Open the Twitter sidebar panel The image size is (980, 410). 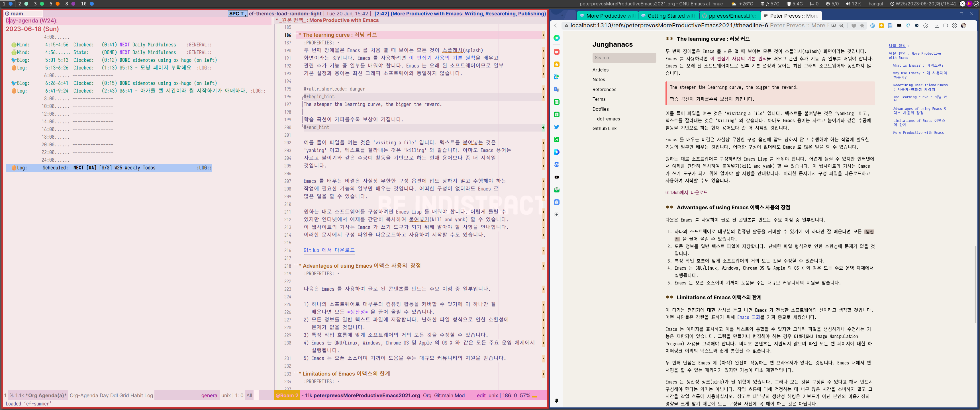pyautogui.click(x=557, y=127)
